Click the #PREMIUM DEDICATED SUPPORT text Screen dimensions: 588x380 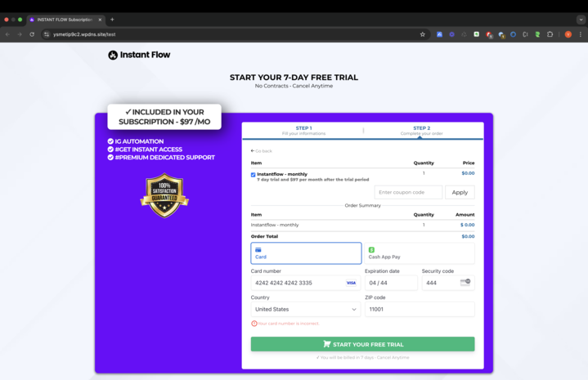click(x=165, y=158)
